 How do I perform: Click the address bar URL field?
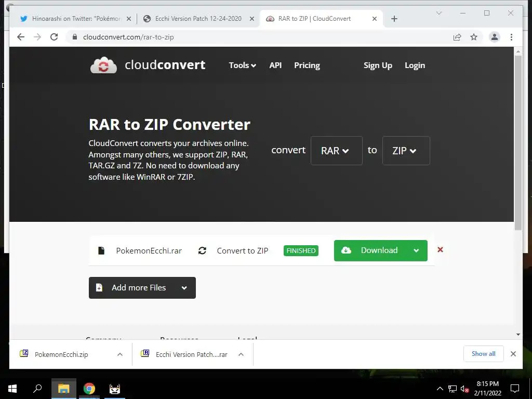tap(261, 37)
